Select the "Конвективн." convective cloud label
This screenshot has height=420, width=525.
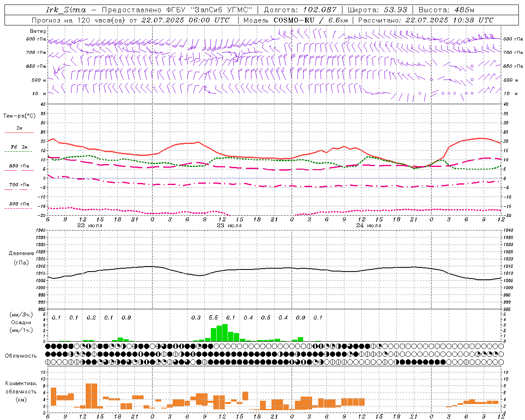(x=21, y=383)
